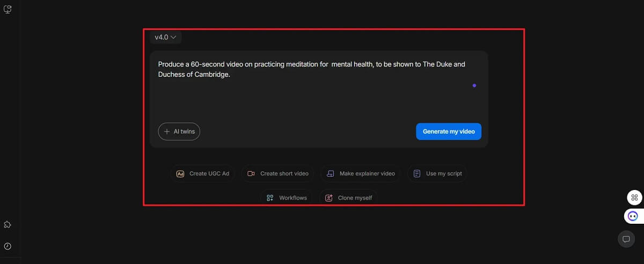
Task: Open the round robot-face assistant icon
Action: click(633, 216)
